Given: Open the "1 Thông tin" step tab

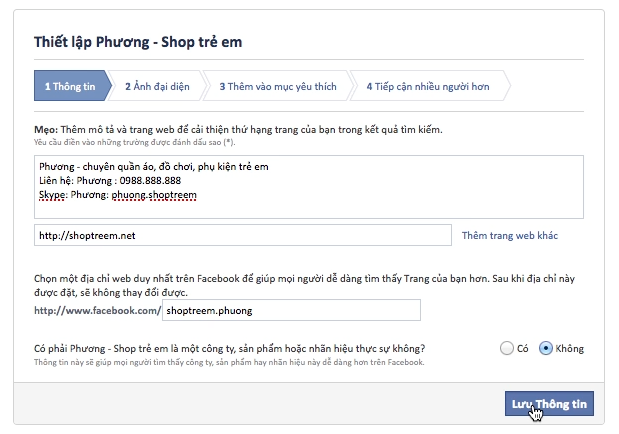Looking at the screenshot, I should (x=70, y=86).
